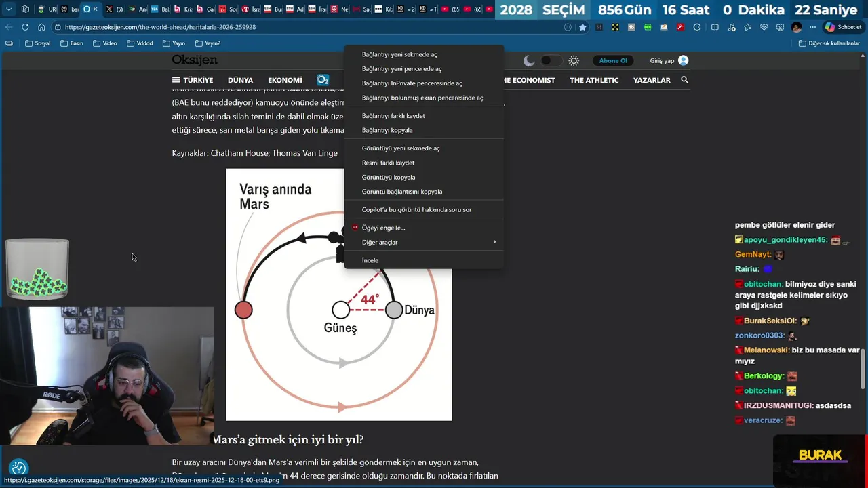This screenshot has height=488, width=868.
Task: Open the browser home page icon
Action: pos(41,27)
